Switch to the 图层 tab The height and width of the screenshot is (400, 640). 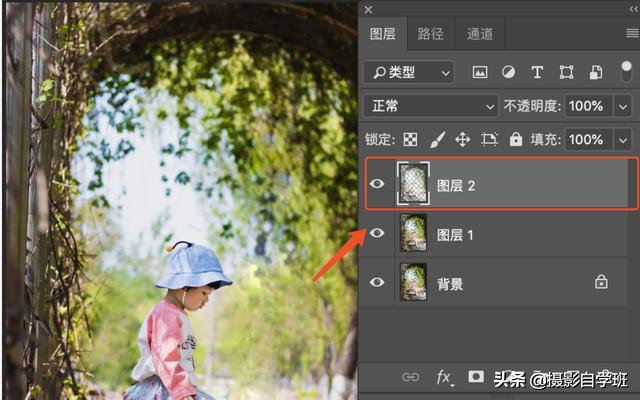click(382, 34)
